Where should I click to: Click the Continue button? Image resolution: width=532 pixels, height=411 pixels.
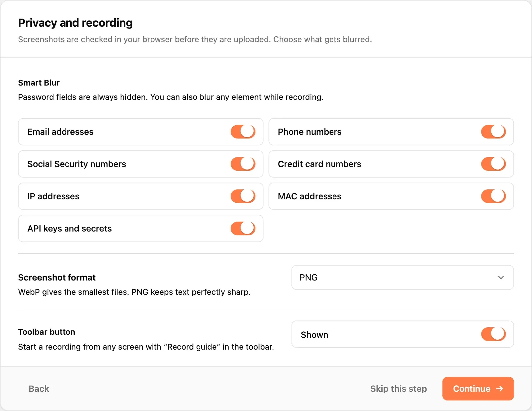[478, 389]
